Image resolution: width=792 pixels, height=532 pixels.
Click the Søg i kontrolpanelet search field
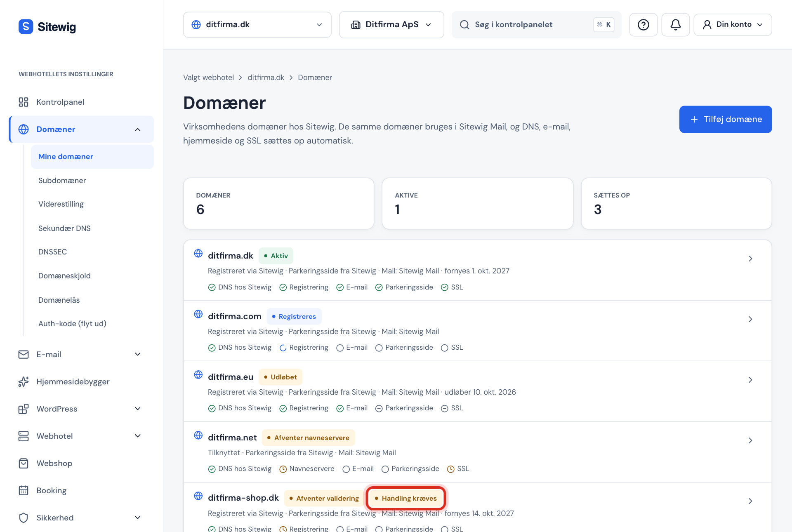click(x=536, y=25)
